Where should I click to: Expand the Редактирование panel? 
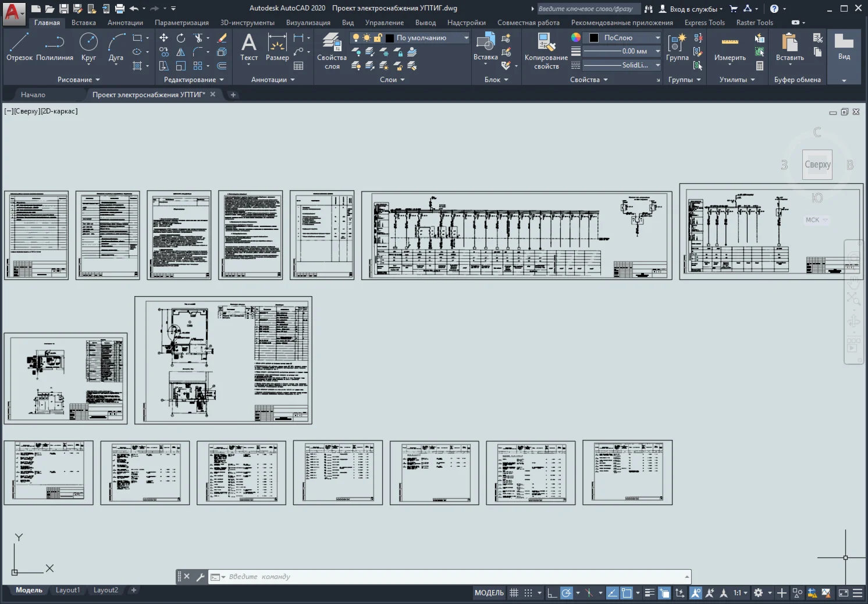click(194, 80)
